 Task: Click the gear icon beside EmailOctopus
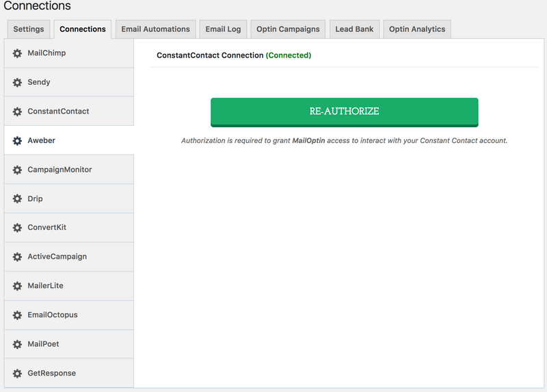(17, 315)
